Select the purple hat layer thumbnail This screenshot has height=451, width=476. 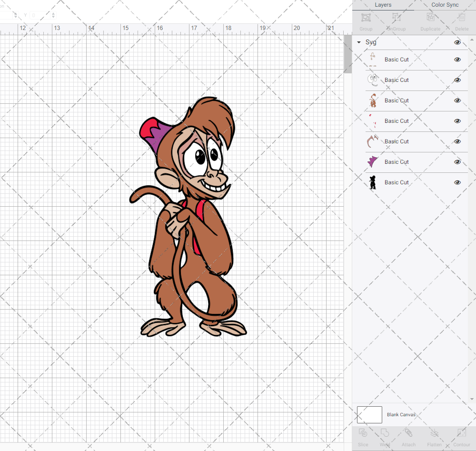coord(373,162)
